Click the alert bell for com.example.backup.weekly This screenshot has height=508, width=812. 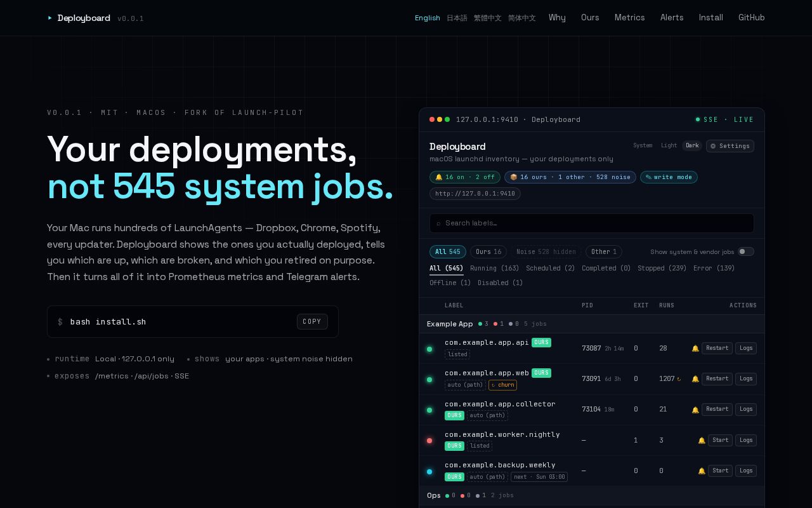click(702, 471)
